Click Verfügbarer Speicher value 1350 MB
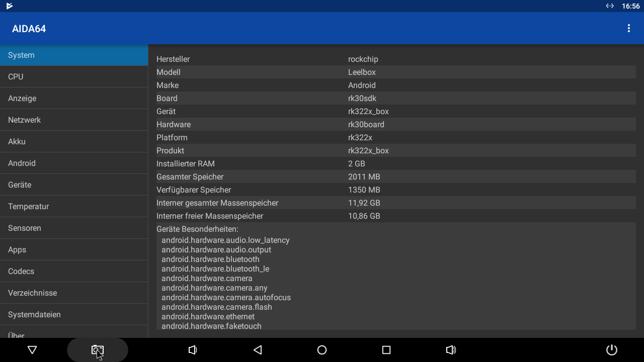 (x=364, y=190)
